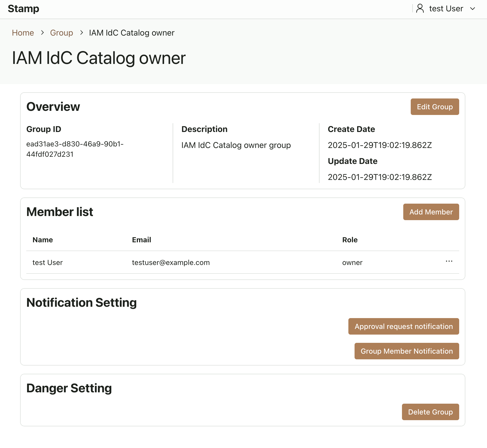487x448 pixels.
Task: Click the 'owner' role cell
Action: 352,262
